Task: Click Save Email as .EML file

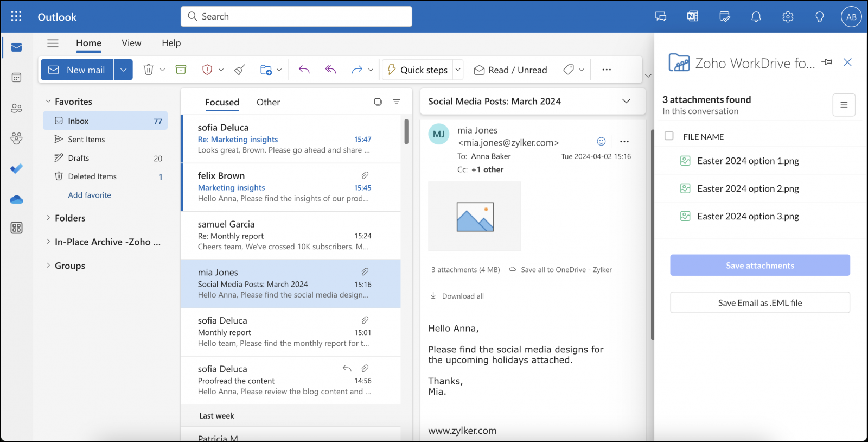Action: [x=759, y=302]
